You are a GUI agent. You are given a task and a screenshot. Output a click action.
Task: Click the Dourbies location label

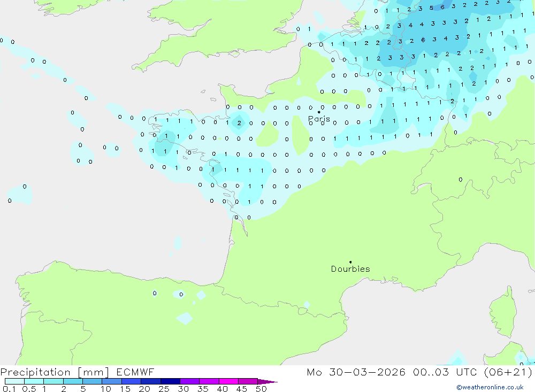pos(350,269)
